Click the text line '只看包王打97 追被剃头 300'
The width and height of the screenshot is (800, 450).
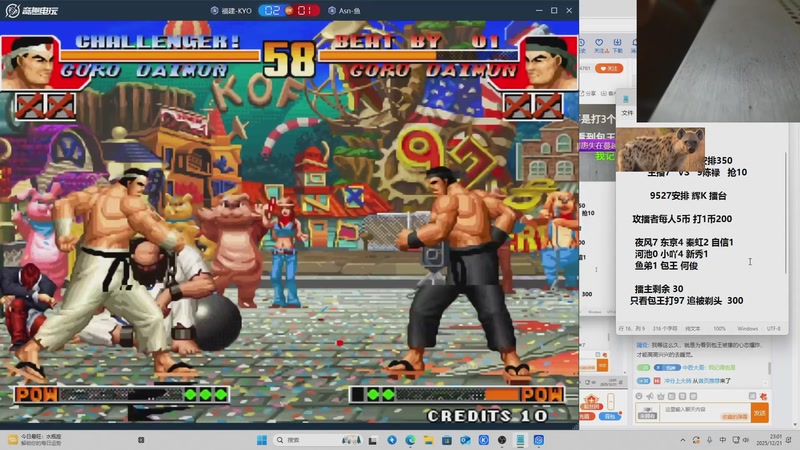tap(687, 301)
